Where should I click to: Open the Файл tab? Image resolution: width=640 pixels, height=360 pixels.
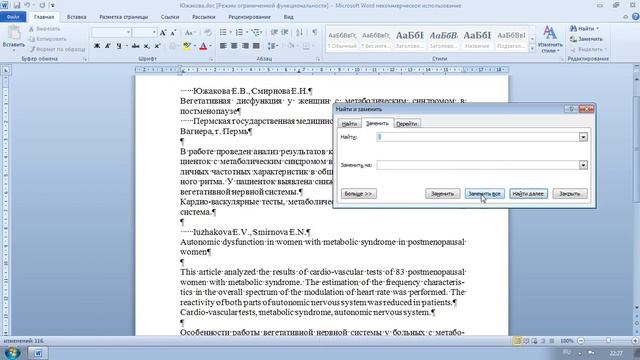pyautogui.click(x=13, y=17)
